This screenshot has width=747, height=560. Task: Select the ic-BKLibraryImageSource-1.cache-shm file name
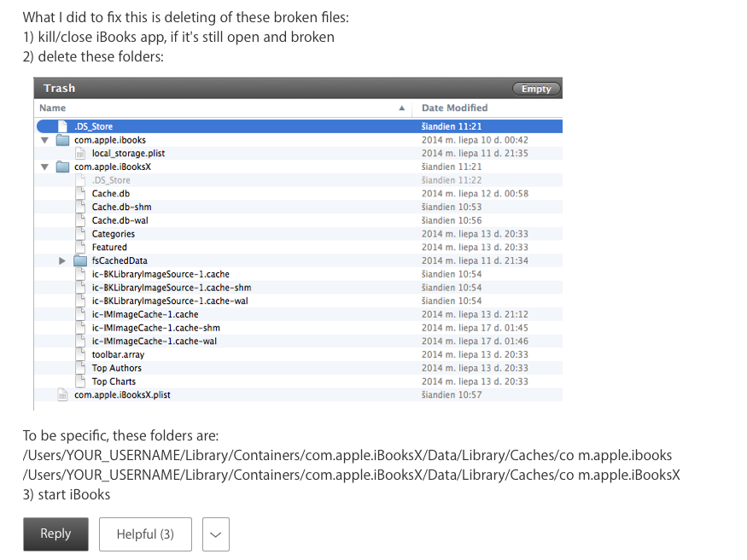(x=172, y=288)
